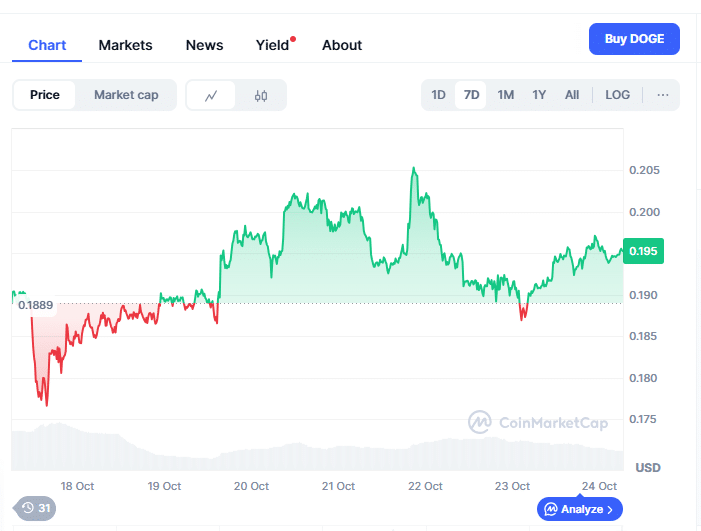Screen dimensions: 701x531
Task: Select the 7D time range
Action: pos(471,95)
